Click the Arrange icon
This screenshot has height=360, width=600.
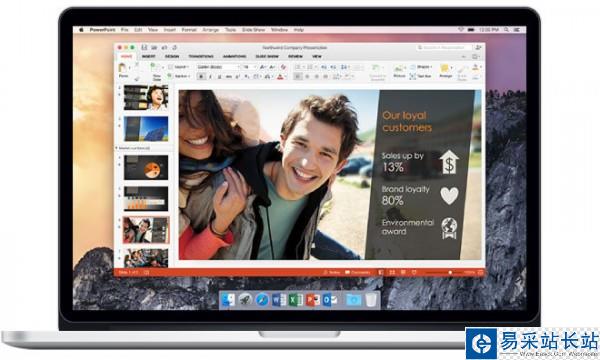tap(445, 68)
